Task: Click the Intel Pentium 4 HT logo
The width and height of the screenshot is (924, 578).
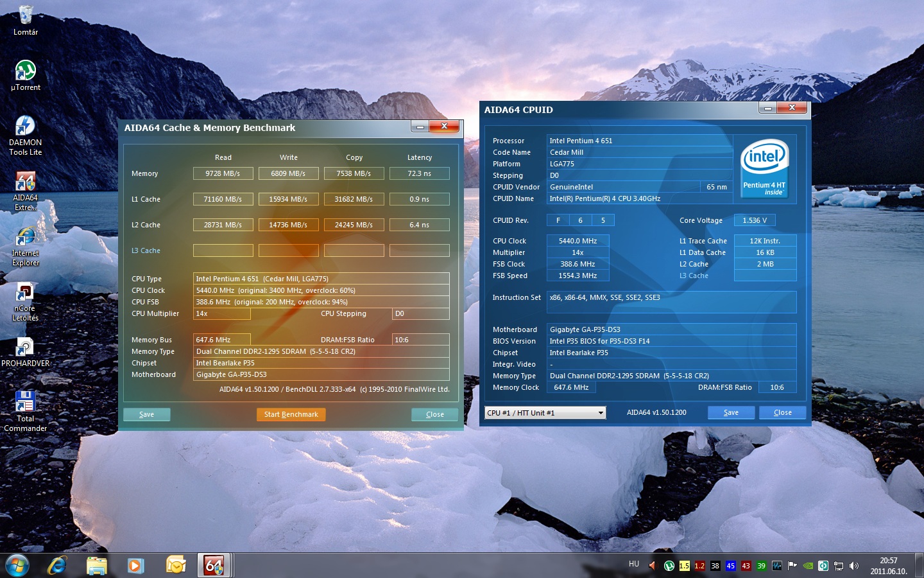Action: (x=764, y=168)
